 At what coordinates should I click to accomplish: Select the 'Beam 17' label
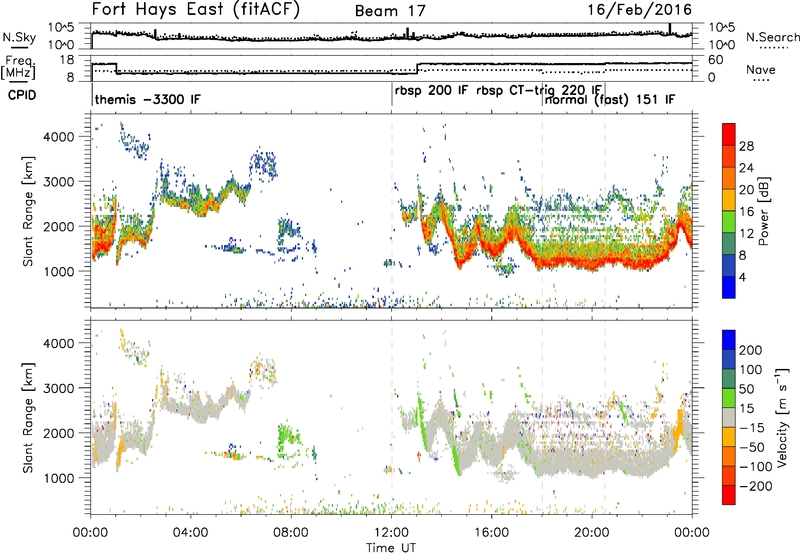(x=390, y=11)
